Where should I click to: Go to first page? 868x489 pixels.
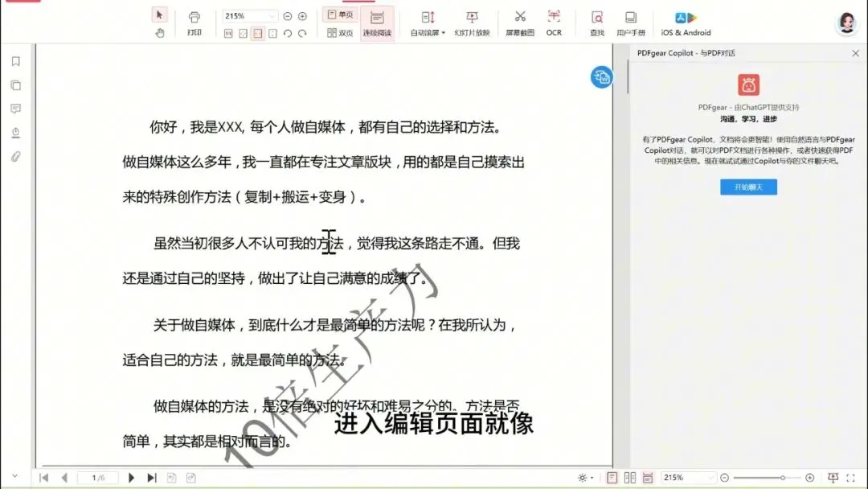[x=43, y=478]
